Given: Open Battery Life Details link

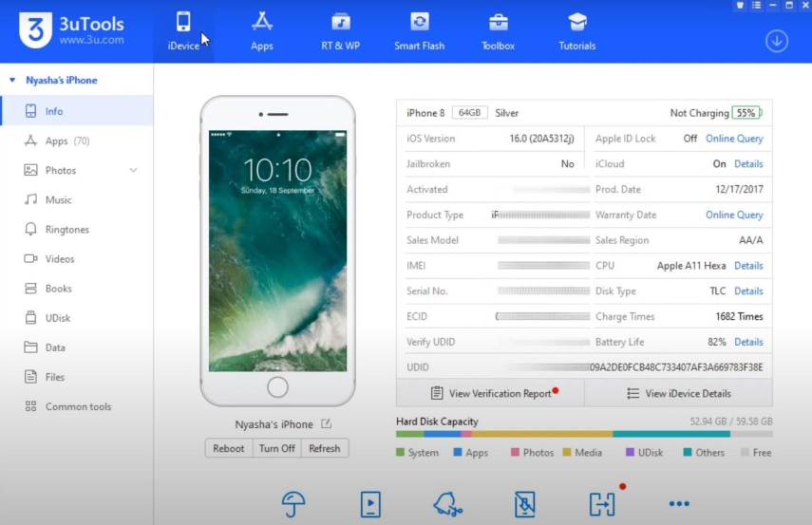Looking at the screenshot, I should tap(748, 342).
